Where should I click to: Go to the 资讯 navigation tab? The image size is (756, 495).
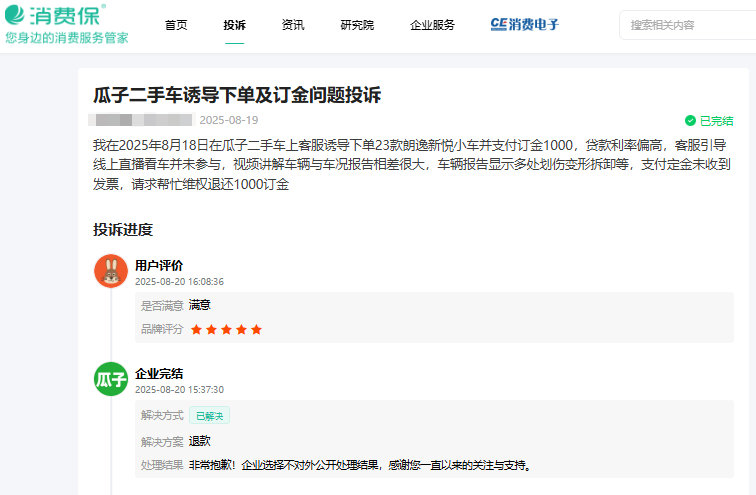(293, 25)
